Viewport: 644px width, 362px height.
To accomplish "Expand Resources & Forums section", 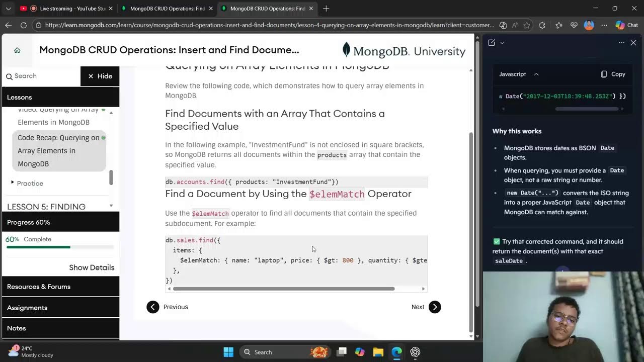I will pos(61,287).
